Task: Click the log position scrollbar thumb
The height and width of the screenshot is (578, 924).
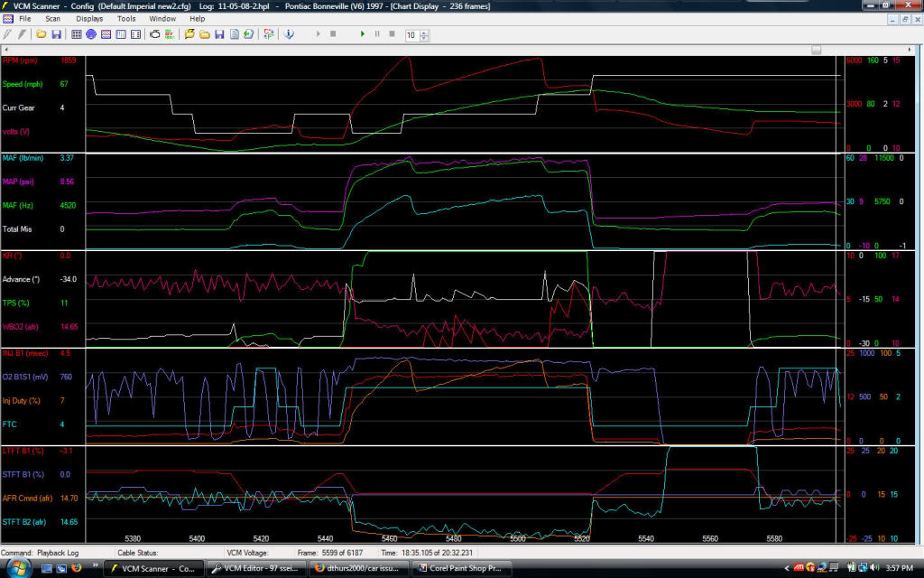Action: point(816,50)
